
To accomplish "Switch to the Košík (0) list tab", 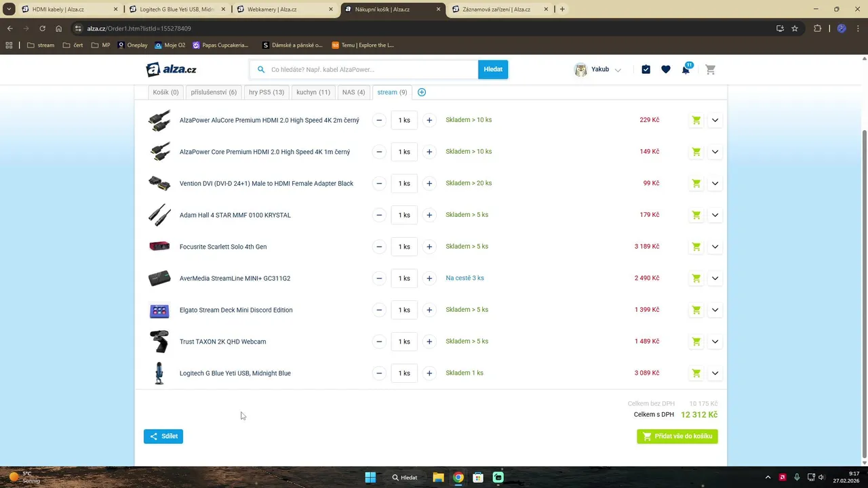I will pyautogui.click(x=165, y=92).
